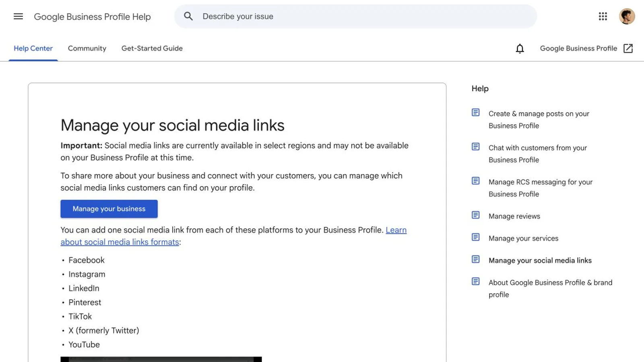
Task: Click the search magnifier icon
Action: click(188, 16)
